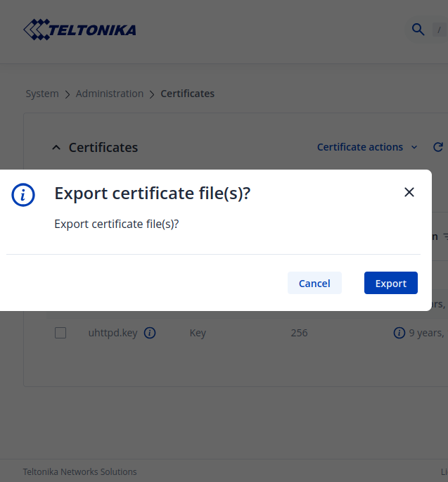Click the Key type cell
Viewport: 448px width, 482px height.
(x=198, y=333)
